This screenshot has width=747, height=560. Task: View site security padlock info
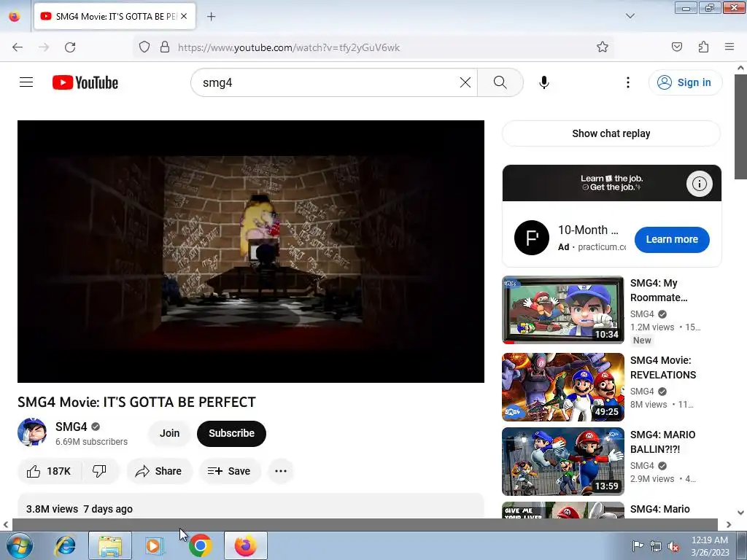(x=165, y=47)
